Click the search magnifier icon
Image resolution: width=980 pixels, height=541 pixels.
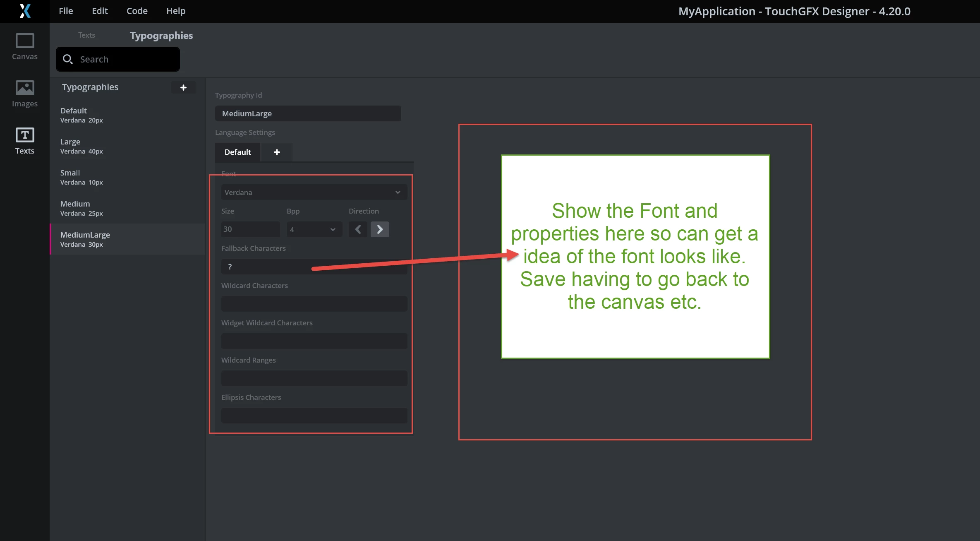point(68,59)
